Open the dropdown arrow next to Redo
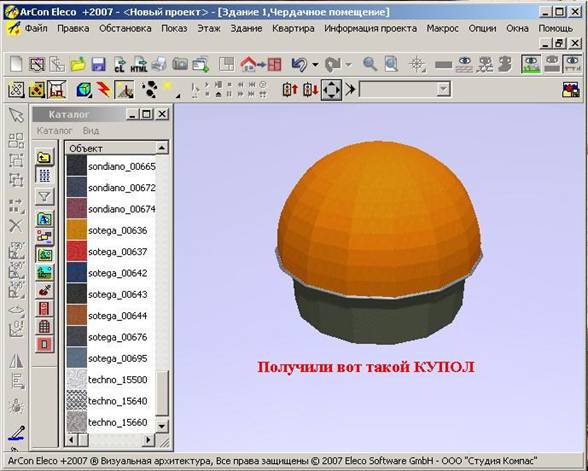The width and height of the screenshot is (588, 471). (x=348, y=64)
